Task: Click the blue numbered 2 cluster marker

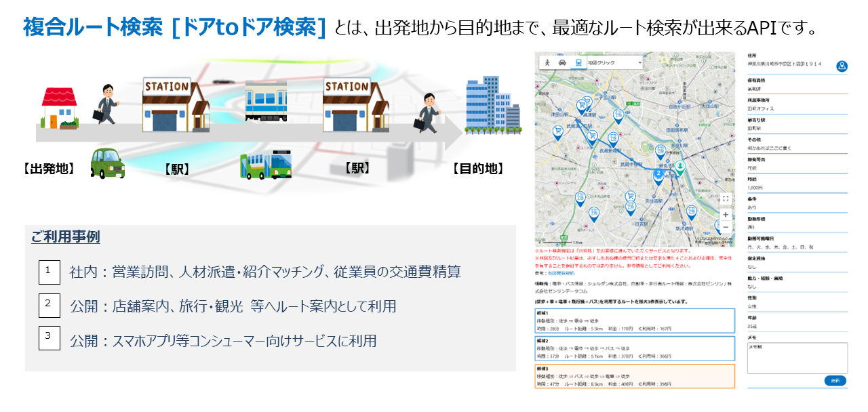Action: [x=658, y=174]
